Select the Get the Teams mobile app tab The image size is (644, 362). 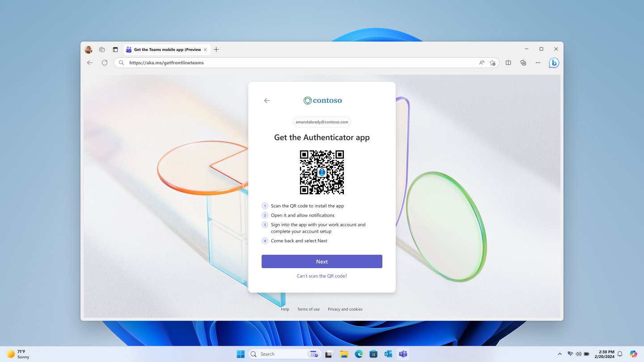click(165, 49)
